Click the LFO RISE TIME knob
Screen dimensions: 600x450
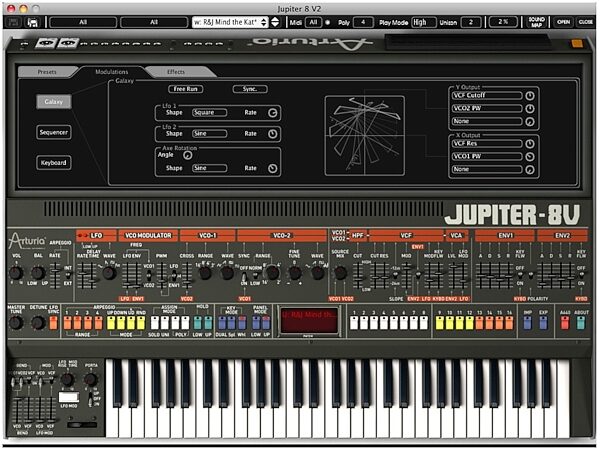(x=67, y=380)
